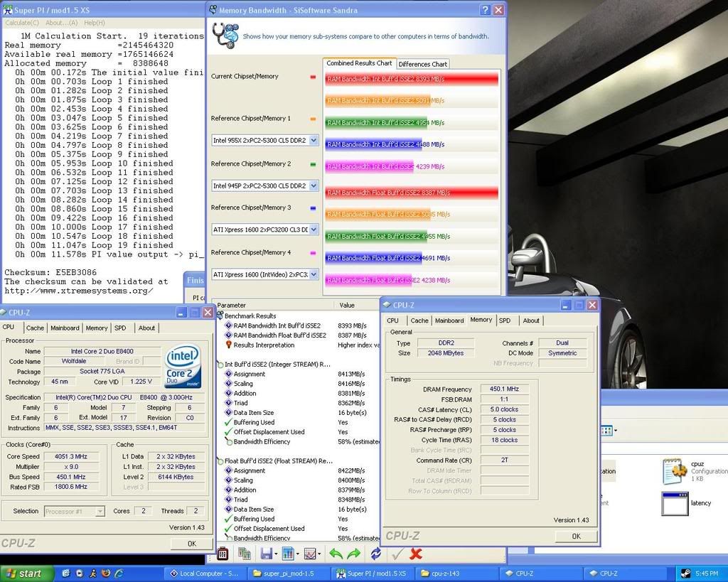The image size is (728, 582).
Task: Click the dark red module icon in Sandra's bottom toolbar
Action: 223,554
